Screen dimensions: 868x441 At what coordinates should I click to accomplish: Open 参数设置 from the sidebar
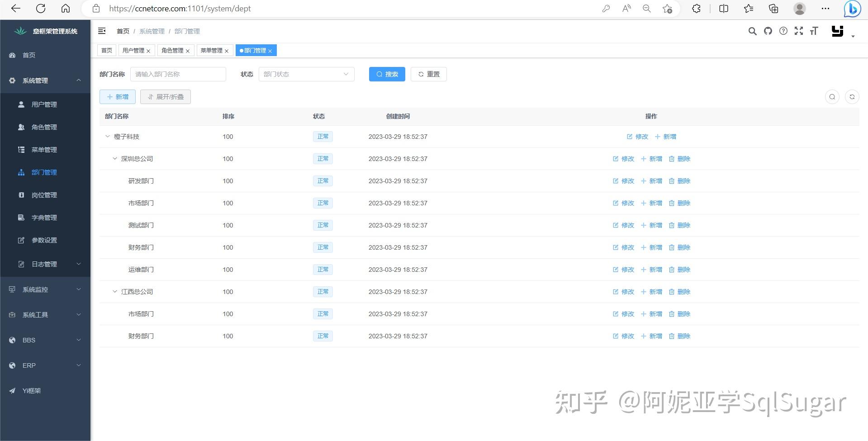point(44,240)
